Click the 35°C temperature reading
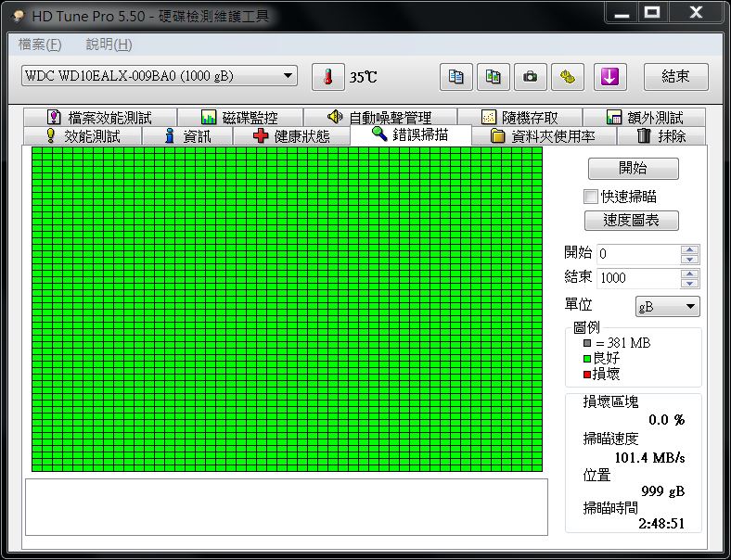731x560 pixels. (363, 77)
